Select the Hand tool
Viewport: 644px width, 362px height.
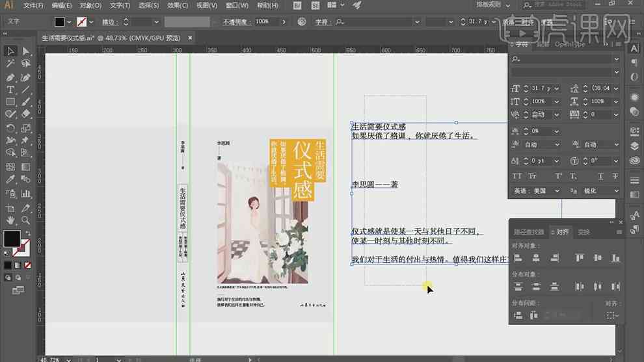(10, 220)
